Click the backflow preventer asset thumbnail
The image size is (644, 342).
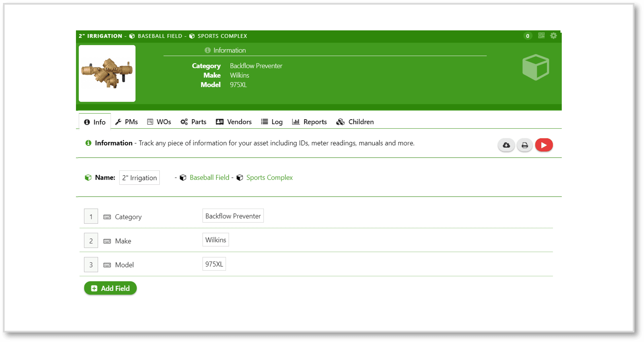[x=107, y=73]
